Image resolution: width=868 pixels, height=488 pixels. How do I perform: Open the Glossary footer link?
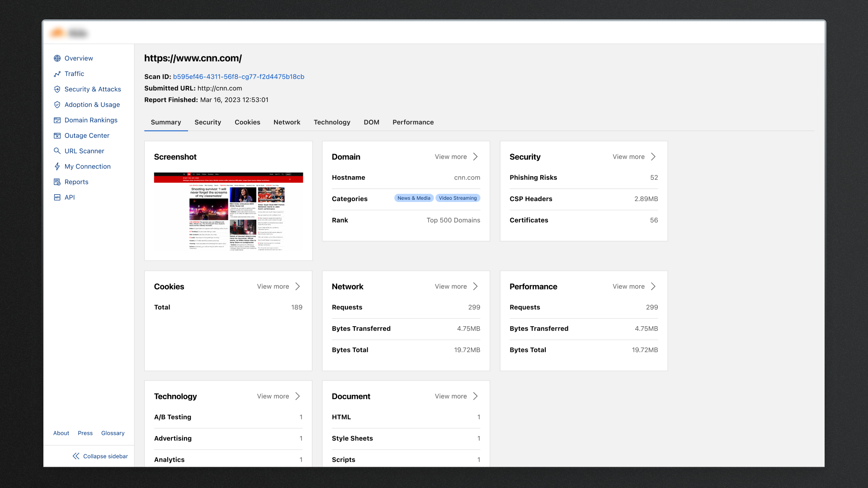coord(113,433)
